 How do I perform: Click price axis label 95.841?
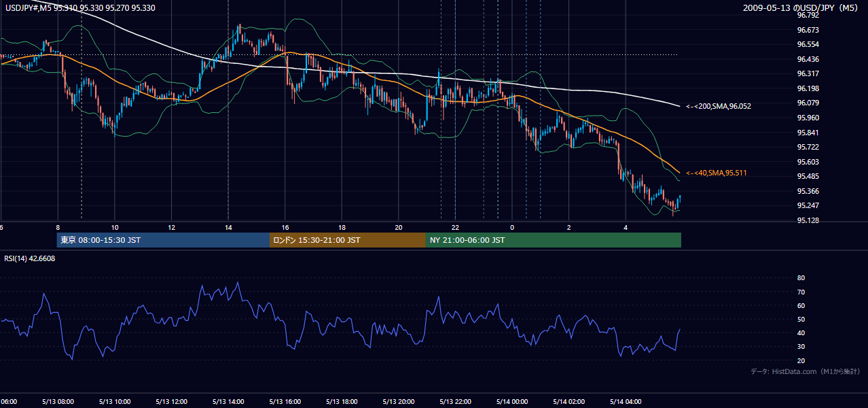(808, 133)
